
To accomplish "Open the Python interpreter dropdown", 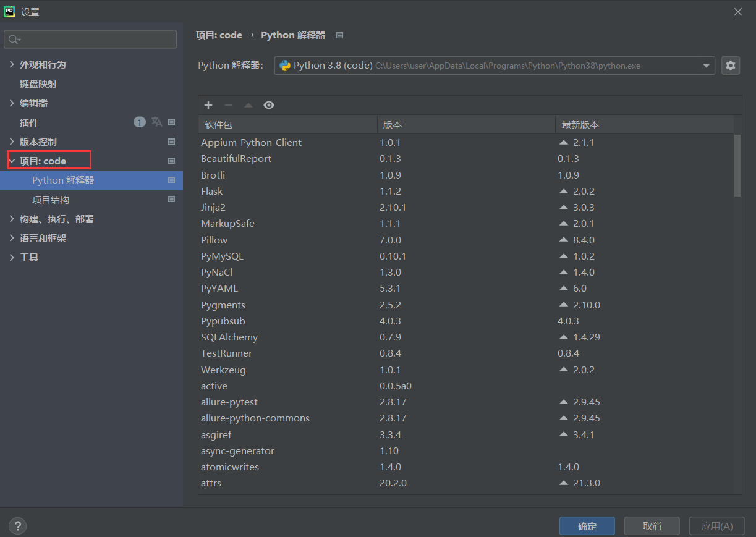I will tap(495, 66).
